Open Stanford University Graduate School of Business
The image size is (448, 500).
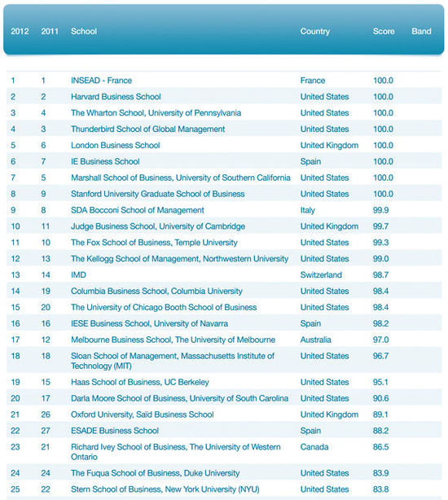(158, 194)
